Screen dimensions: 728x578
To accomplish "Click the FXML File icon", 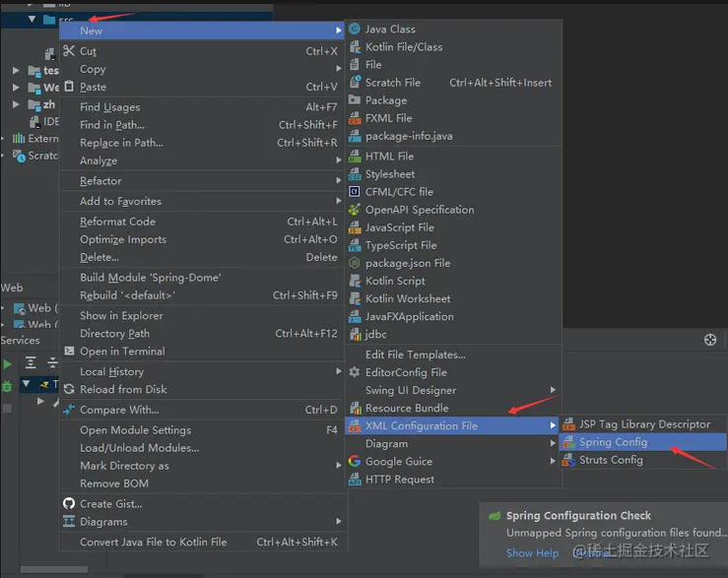I will point(355,118).
